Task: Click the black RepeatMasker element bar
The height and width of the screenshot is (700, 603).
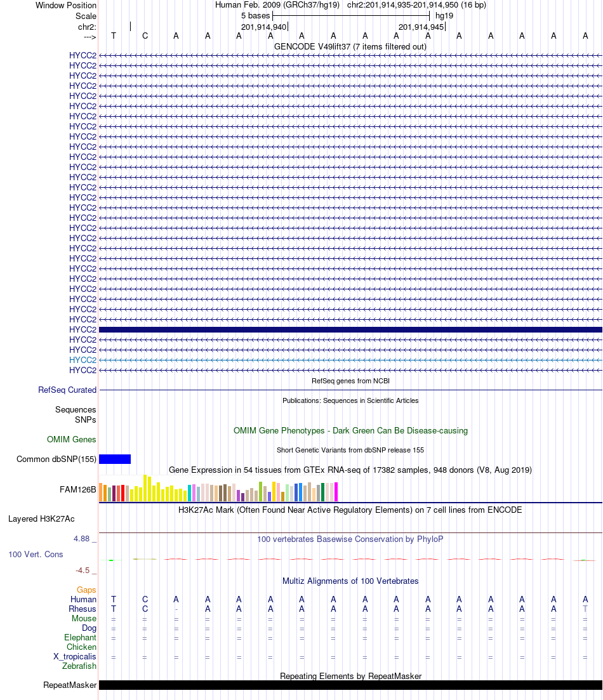Action: point(350,685)
